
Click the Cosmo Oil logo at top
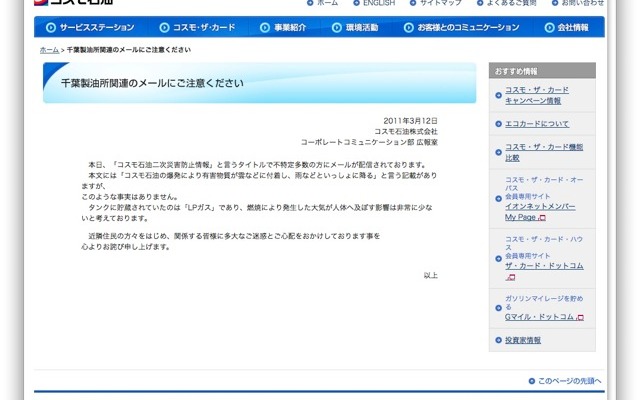pos(73,2)
